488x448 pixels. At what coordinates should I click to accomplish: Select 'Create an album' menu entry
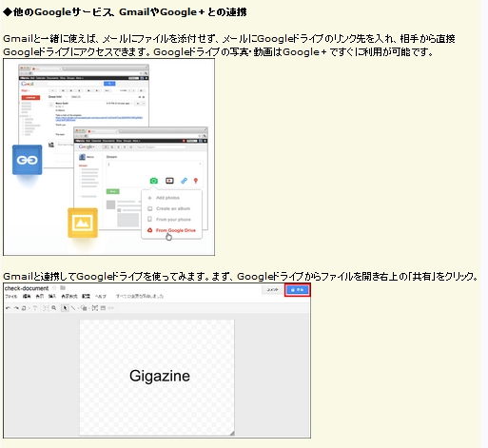(x=173, y=208)
